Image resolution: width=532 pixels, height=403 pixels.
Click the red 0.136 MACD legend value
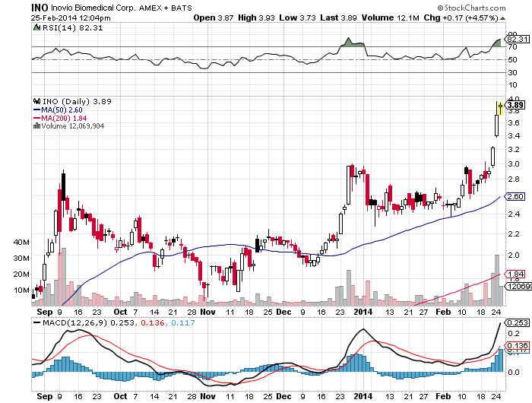click(152, 322)
